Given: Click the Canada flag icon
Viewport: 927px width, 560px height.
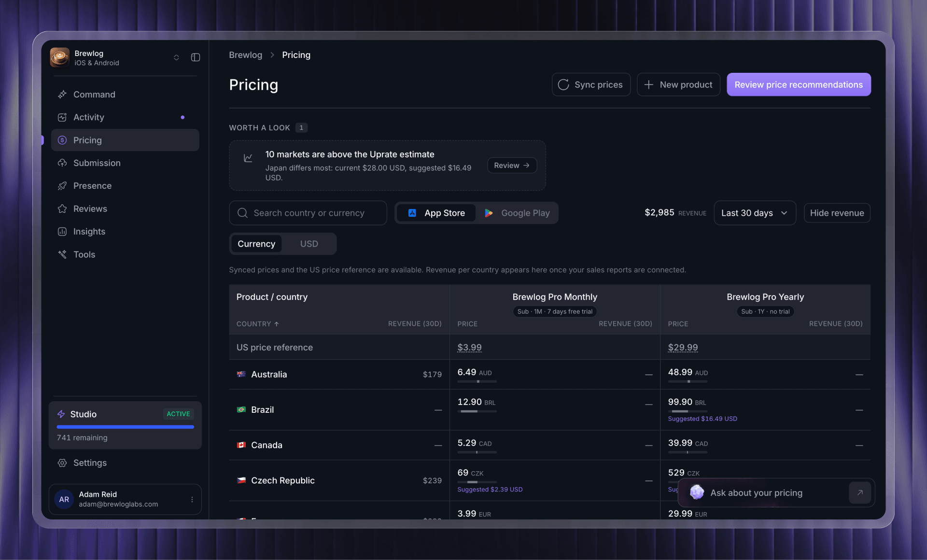Looking at the screenshot, I should (x=241, y=445).
